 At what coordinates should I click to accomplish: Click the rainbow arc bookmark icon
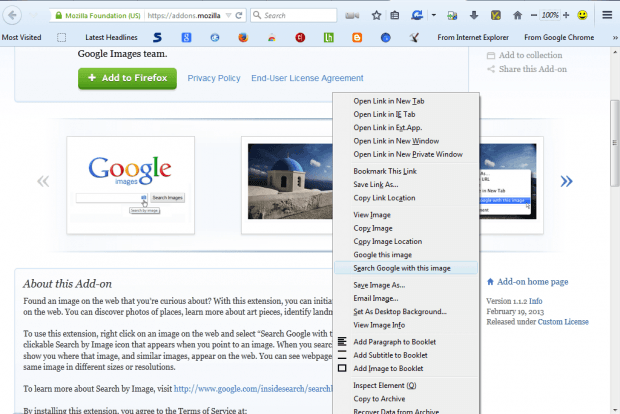tap(272, 38)
